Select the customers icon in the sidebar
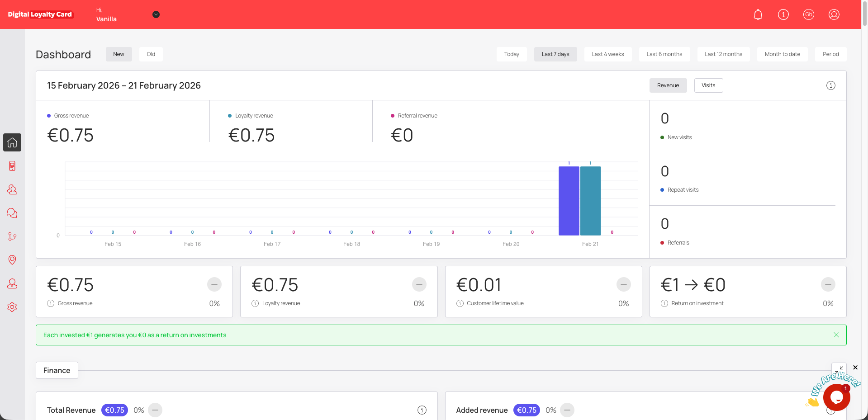The width and height of the screenshot is (868, 420). (x=12, y=189)
